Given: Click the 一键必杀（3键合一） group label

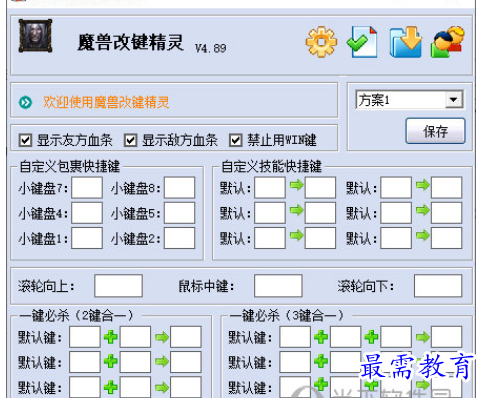Looking at the screenshot, I should 286,316.
